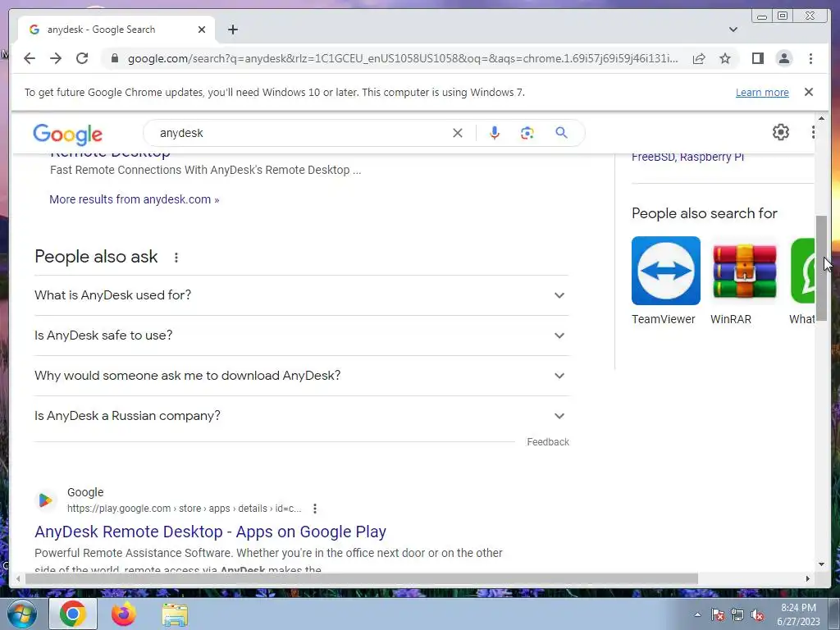840x630 pixels.
Task: Open the Chrome side panel
Action: 757,58
